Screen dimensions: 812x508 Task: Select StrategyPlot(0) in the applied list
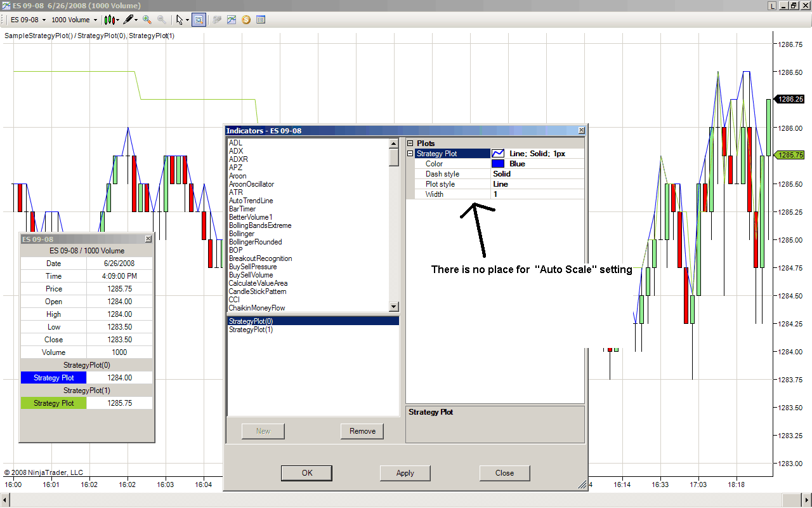pyautogui.click(x=313, y=321)
